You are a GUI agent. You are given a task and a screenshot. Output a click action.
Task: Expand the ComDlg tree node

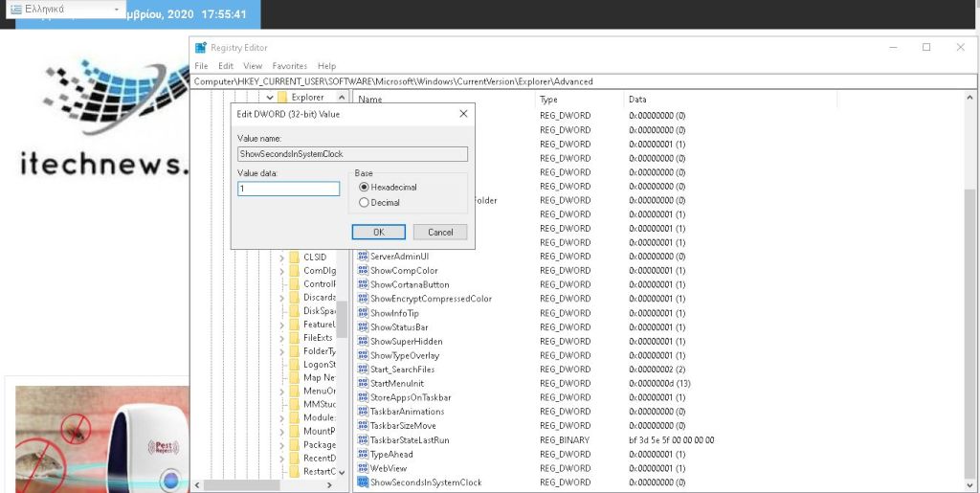(x=282, y=271)
